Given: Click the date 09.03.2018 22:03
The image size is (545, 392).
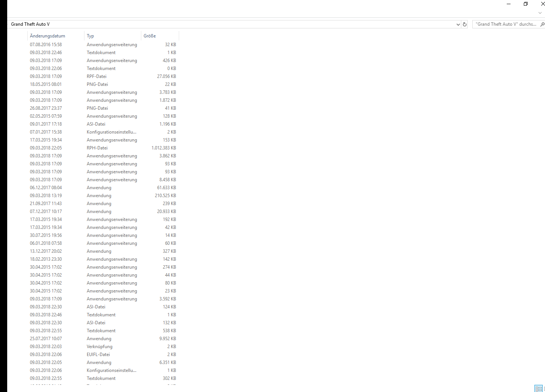Looking at the screenshot, I should [46, 347].
